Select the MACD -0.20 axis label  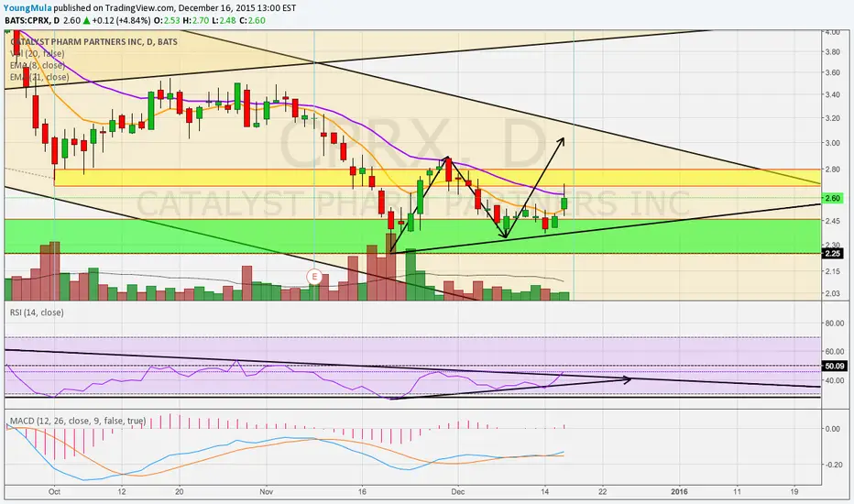(x=833, y=465)
